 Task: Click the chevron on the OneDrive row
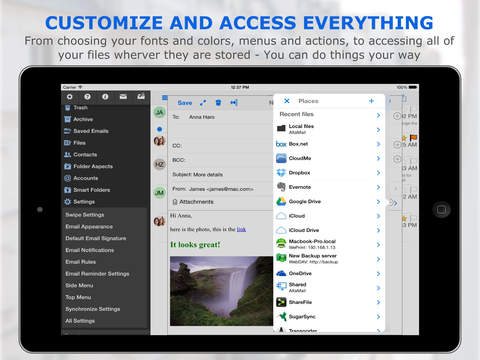tap(378, 273)
